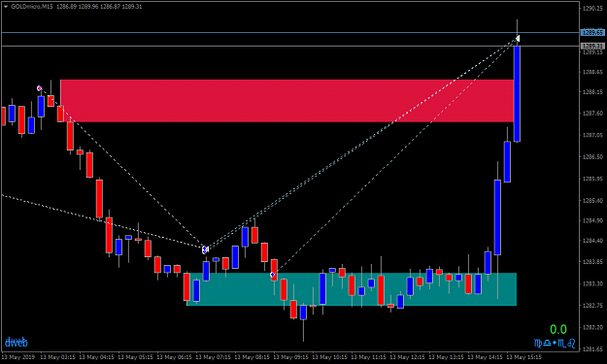Click the 13 May 04:15 time label
Image resolution: width=607 pixels, height=364 pixels.
[x=96, y=357]
